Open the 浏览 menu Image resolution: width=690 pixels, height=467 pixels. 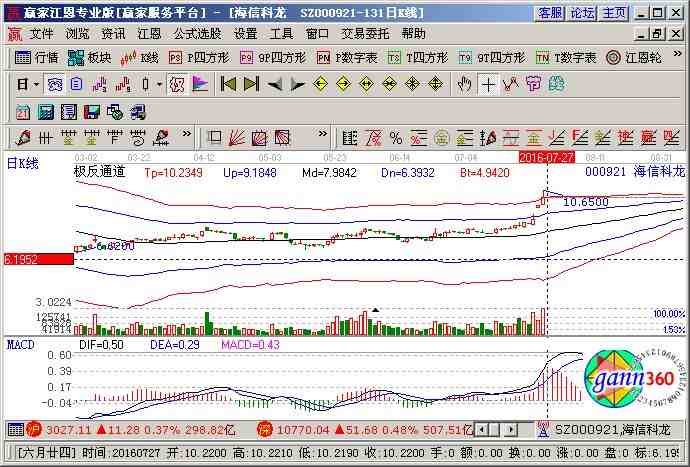point(77,34)
